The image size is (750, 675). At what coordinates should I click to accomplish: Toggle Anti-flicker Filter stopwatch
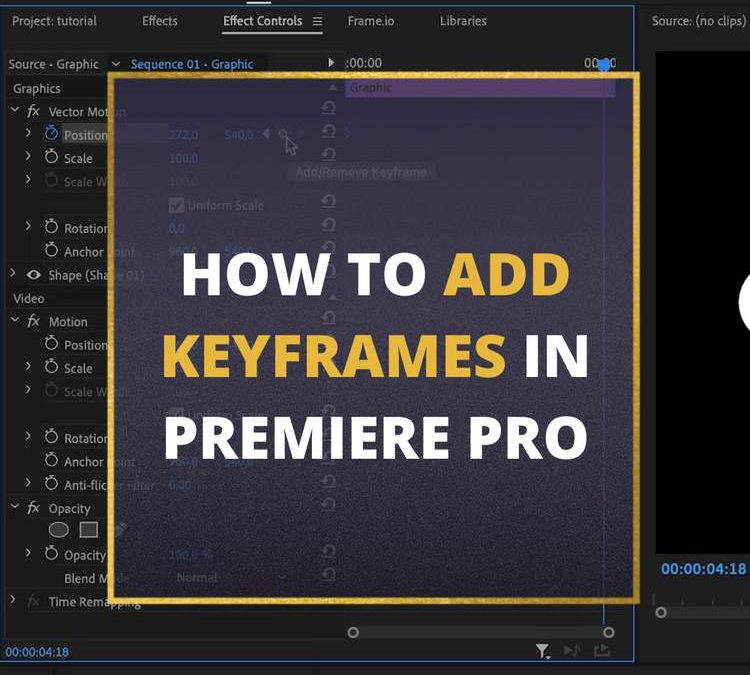(x=51, y=484)
